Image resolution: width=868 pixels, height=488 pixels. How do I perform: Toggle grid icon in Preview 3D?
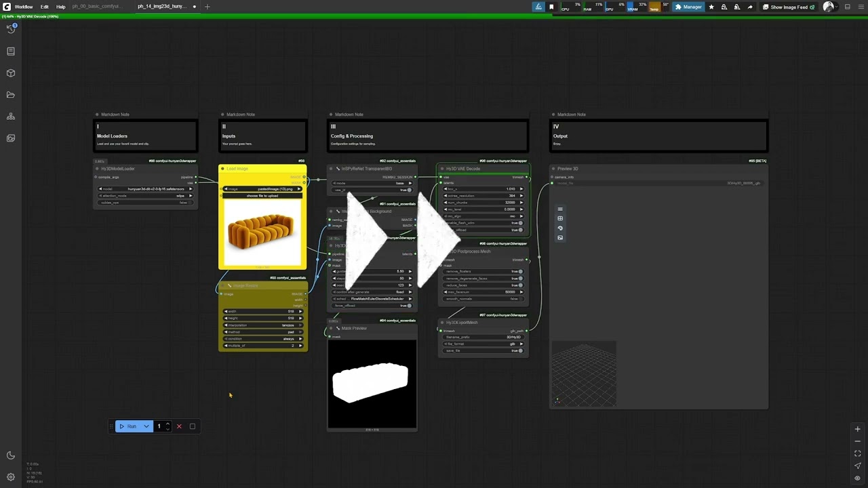tap(560, 218)
